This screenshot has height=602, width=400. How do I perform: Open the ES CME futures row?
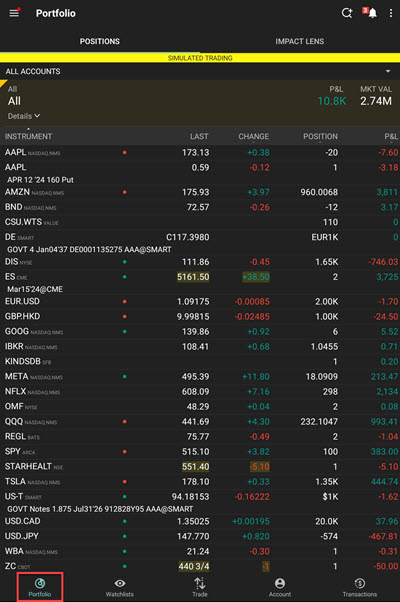click(200, 282)
